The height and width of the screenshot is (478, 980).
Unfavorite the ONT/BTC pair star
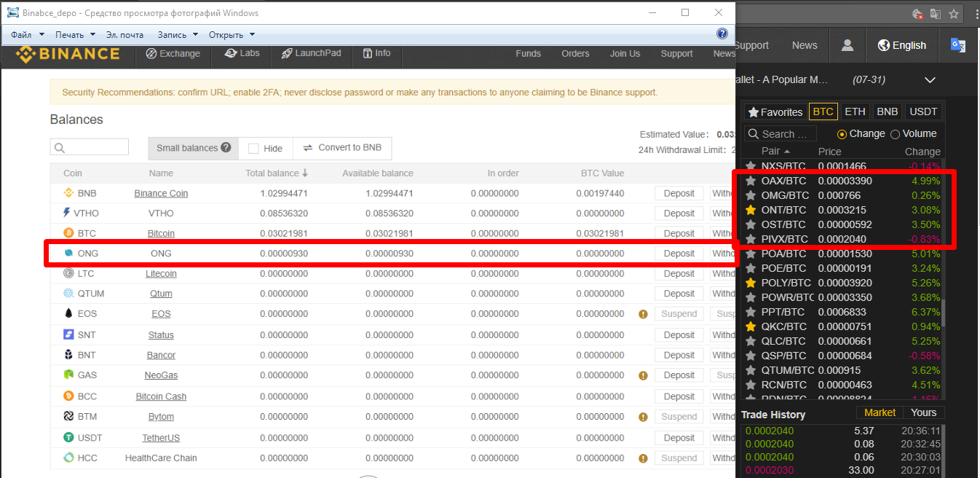[751, 209]
